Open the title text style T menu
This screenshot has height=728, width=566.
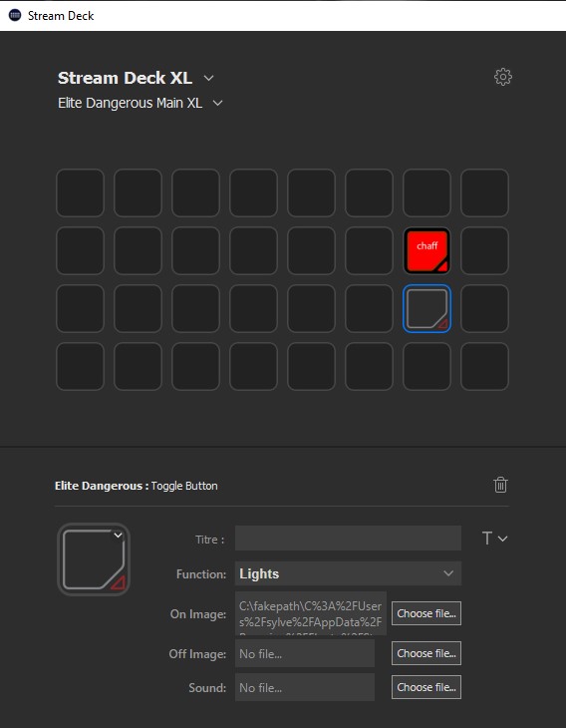click(x=494, y=539)
